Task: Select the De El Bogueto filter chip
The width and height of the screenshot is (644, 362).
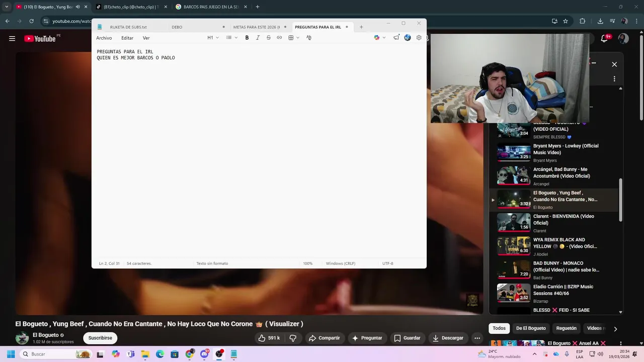Action: [x=531, y=328]
